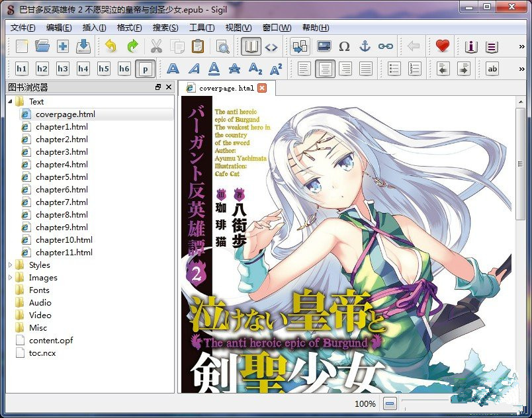Switch to Code View toggle
The image size is (532, 418).
pos(271,46)
